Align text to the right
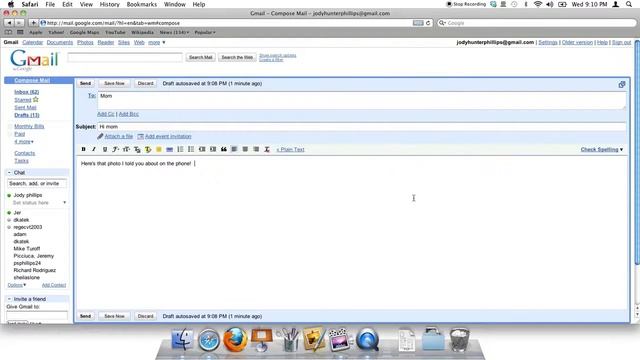This screenshot has height=360, width=640. tap(256, 149)
